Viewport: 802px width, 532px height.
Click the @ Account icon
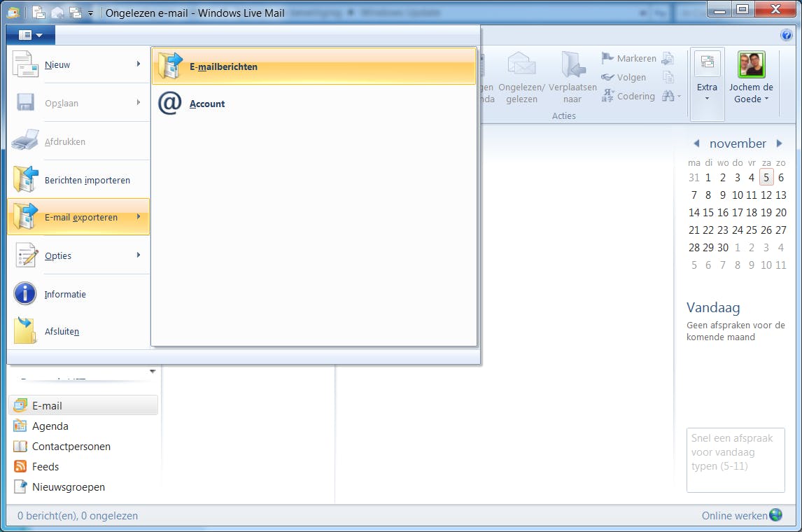170,104
